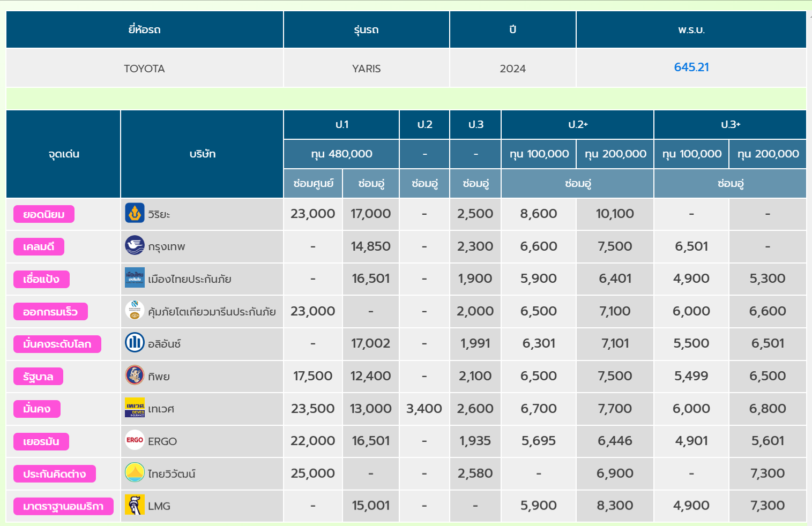Click the ยี่ห้อรถ header
The width and height of the screenshot is (812, 526).
point(144,29)
